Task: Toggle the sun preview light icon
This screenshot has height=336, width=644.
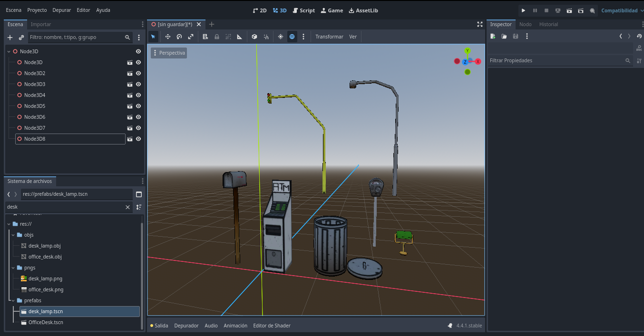Action: [281, 37]
